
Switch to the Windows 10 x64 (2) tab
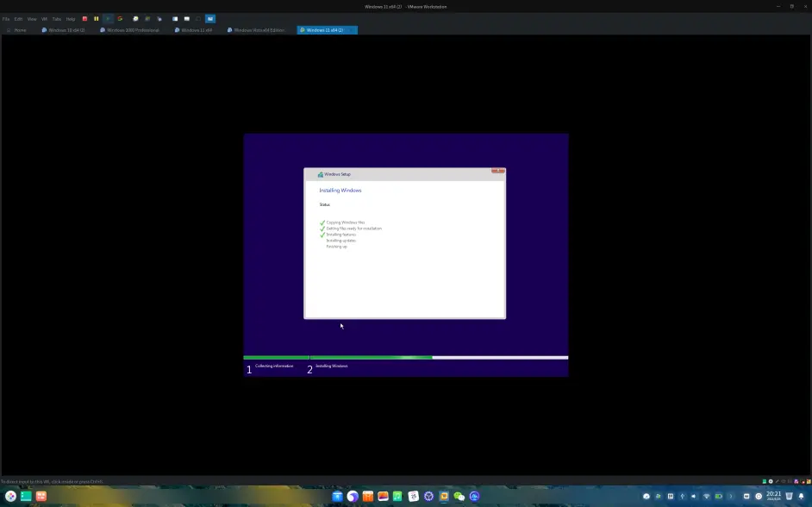63,30
